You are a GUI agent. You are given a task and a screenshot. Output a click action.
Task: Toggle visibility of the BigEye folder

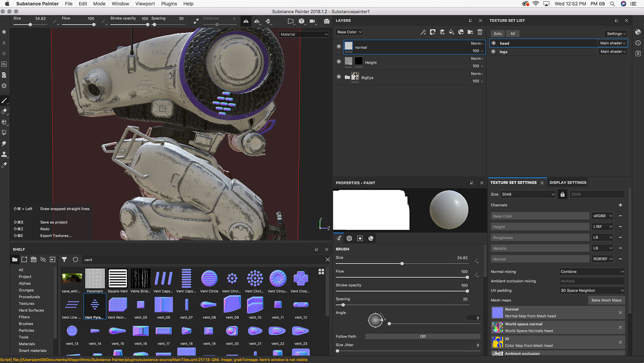339,77
